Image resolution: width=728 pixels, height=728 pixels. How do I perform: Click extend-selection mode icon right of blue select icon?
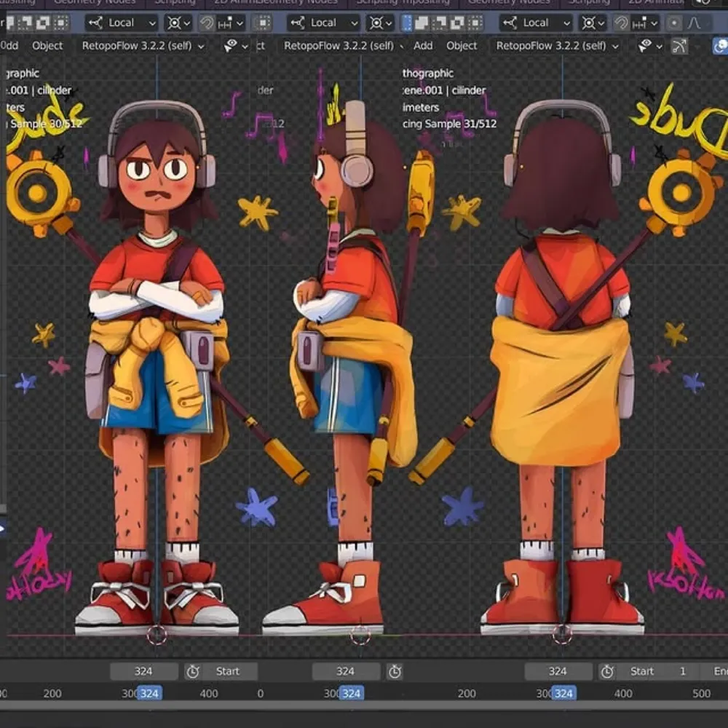coord(422,23)
